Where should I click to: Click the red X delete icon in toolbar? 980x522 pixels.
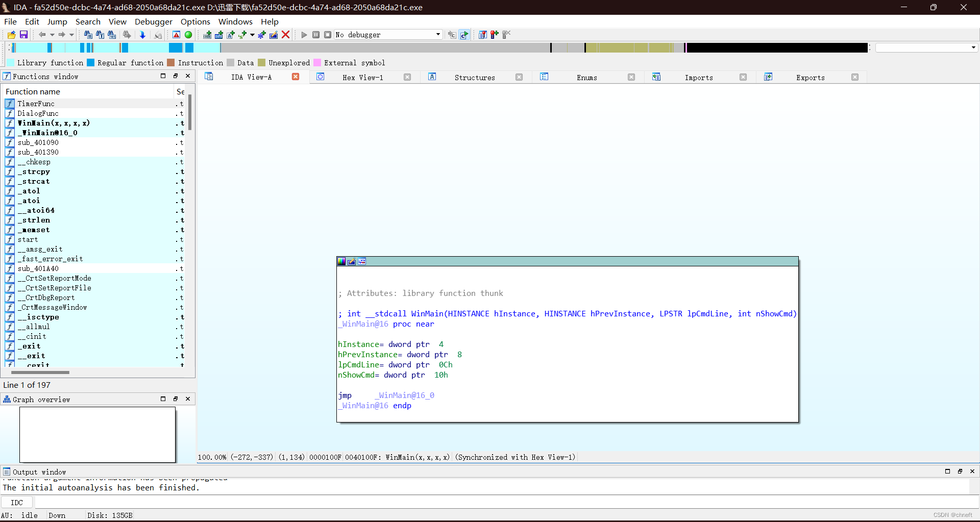tap(286, 35)
